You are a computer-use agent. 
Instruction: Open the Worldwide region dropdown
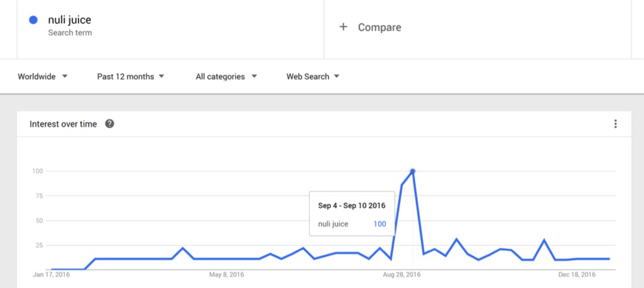pyautogui.click(x=43, y=77)
